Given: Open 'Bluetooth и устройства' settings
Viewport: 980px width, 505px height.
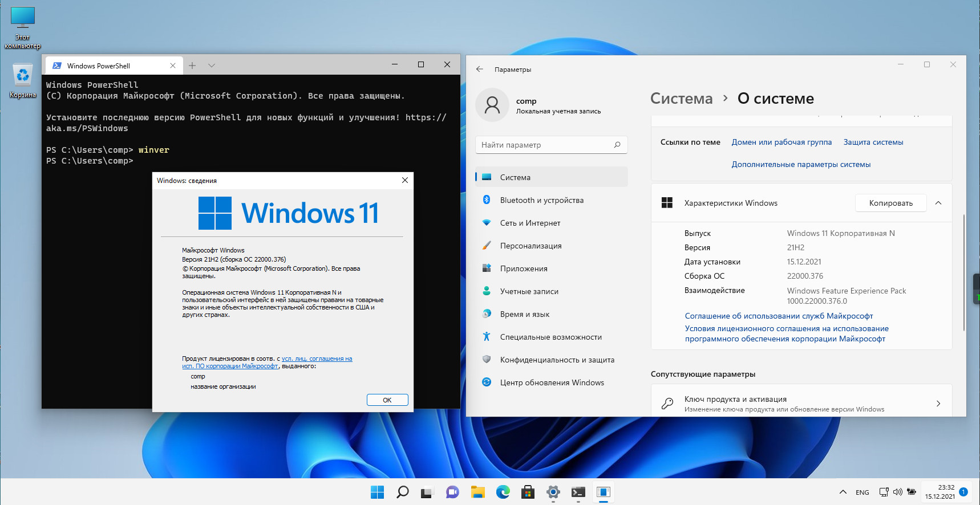Looking at the screenshot, I should pos(551,200).
